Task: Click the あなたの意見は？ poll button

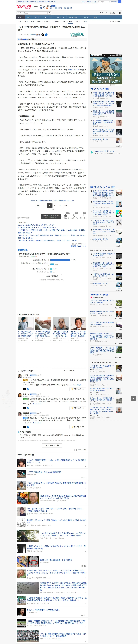Action: coord(52,276)
